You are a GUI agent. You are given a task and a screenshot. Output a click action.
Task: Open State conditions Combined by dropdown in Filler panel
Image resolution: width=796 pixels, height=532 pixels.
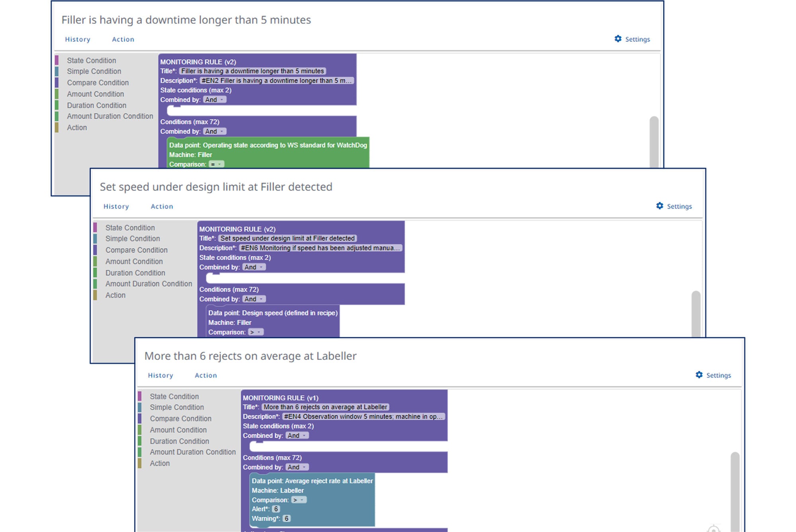click(215, 99)
